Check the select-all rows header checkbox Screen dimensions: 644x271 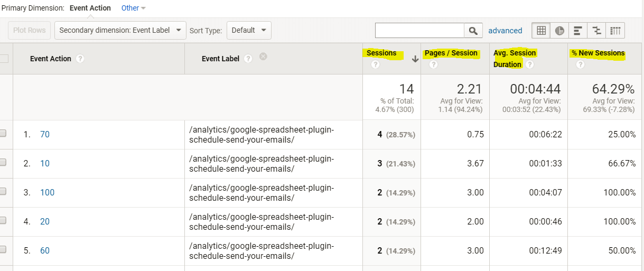(4, 59)
